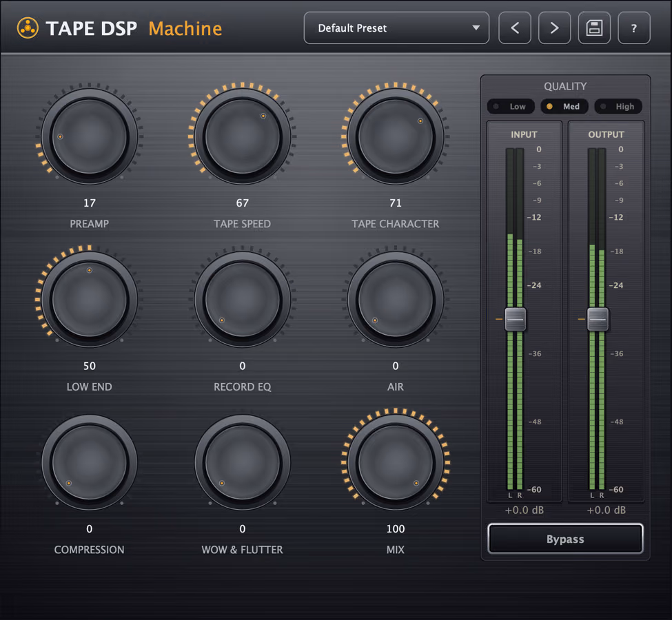The height and width of the screenshot is (620, 672).
Task: Click the OUTPUT meter label
Action: [x=606, y=134]
